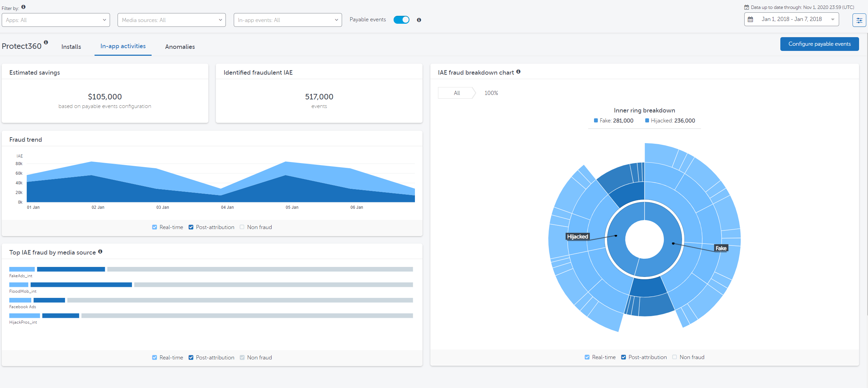The height and width of the screenshot is (388, 868).
Task: Uncheck Real-time under IAE breakdown chart
Action: coord(587,357)
